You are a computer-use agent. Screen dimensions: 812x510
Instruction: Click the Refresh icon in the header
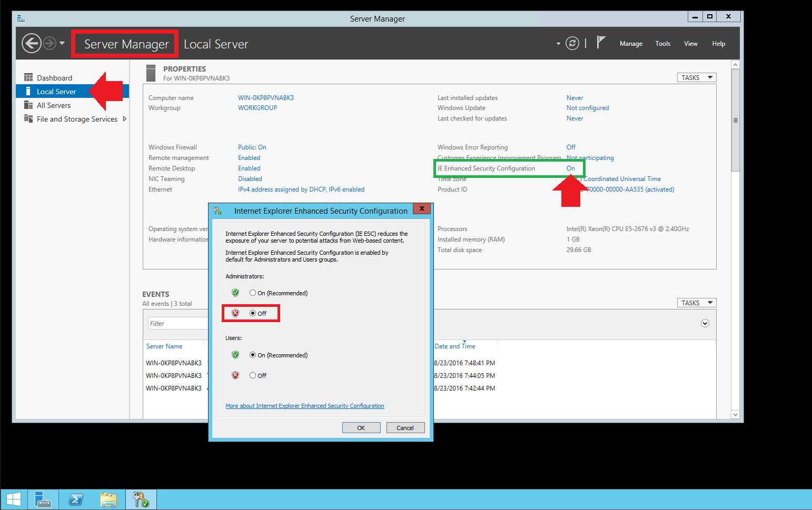pos(572,43)
